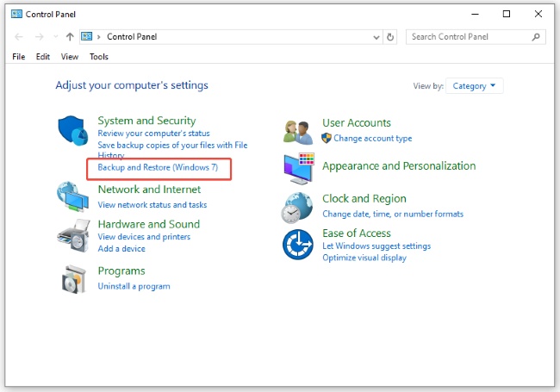The height and width of the screenshot is (392, 560).
Task: Open the Network and Internet heading
Action: [x=149, y=190]
